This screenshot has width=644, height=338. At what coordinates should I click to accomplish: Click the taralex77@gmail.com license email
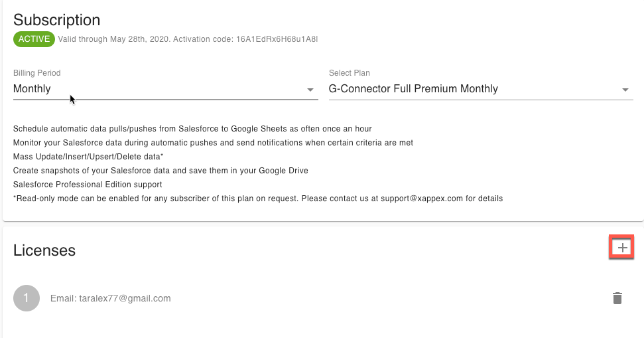click(111, 299)
